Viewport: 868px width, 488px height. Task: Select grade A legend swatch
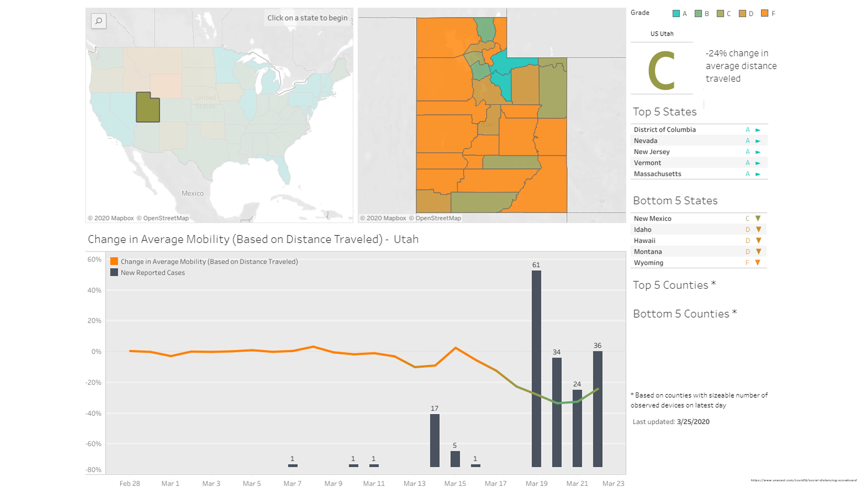tap(676, 14)
